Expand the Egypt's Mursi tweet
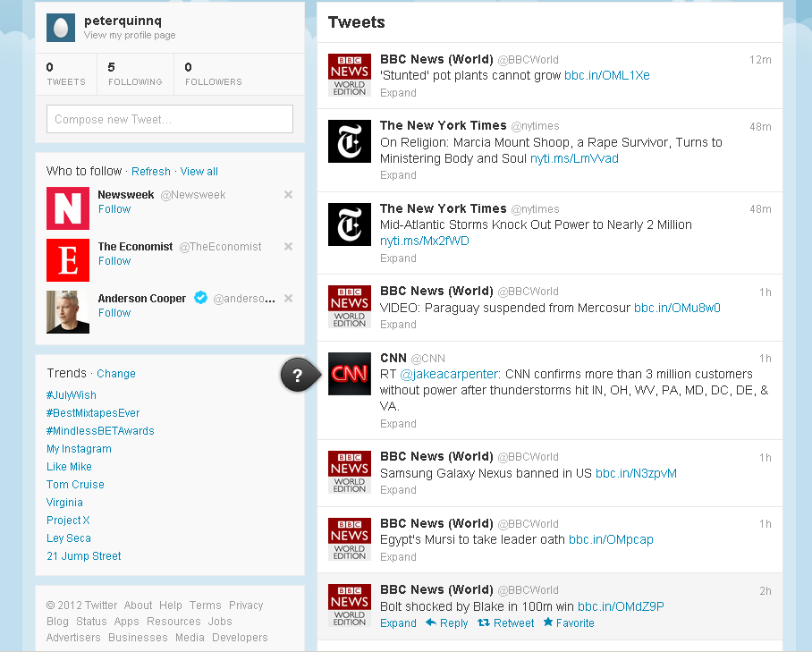The height and width of the screenshot is (652, 812). click(x=398, y=556)
